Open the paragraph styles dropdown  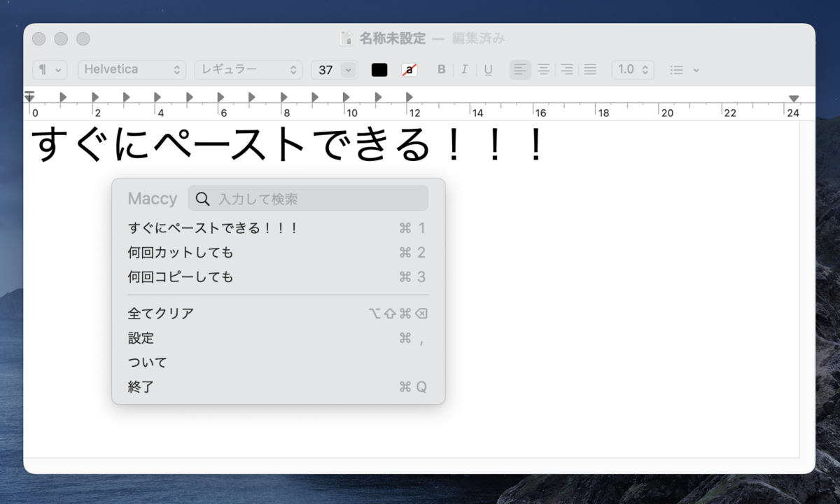click(x=50, y=70)
